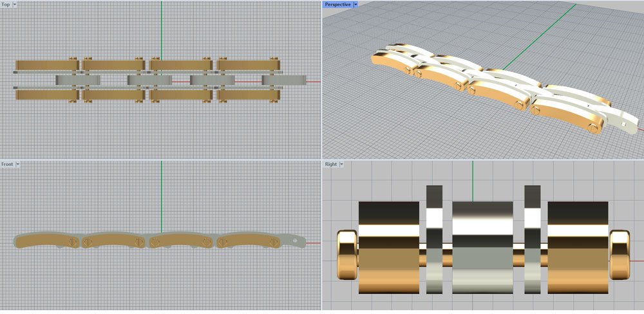Select the center silver block in Right view
This screenshot has height=314, width=644.
[x=482, y=248]
